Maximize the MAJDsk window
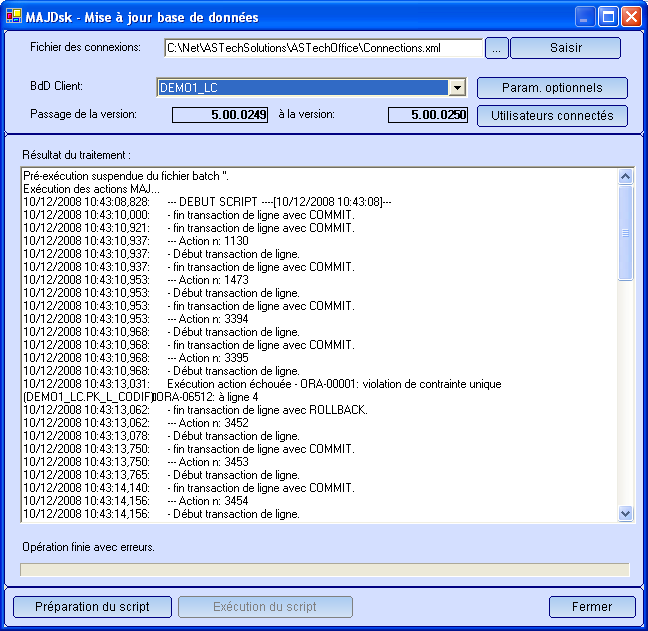Screen dimensions: 648x631 (x=608, y=17)
